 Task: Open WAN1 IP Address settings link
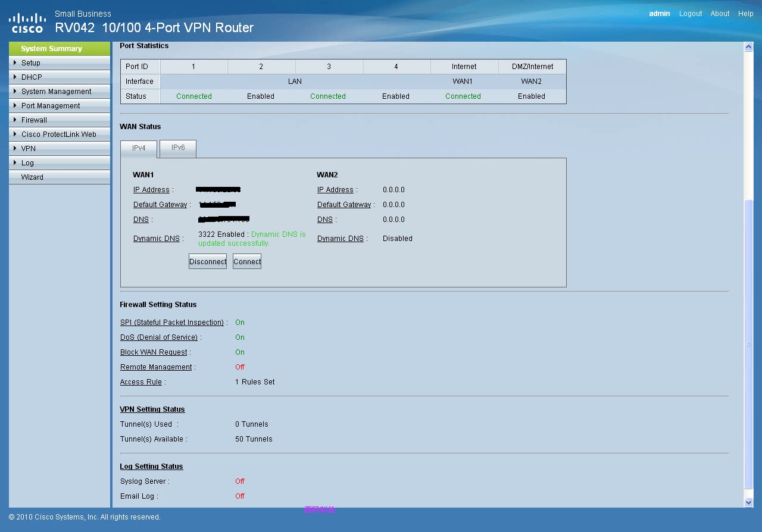tap(152, 190)
